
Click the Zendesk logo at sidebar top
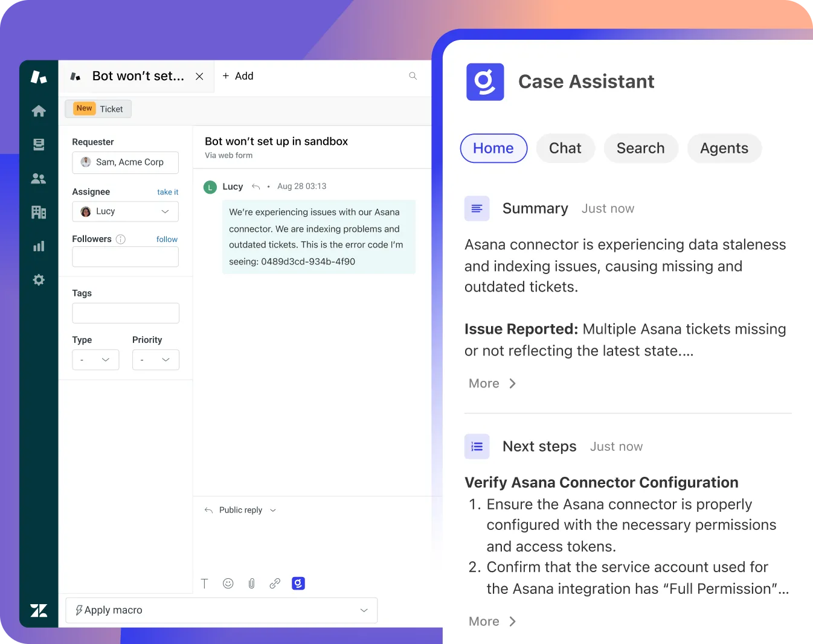pyautogui.click(x=39, y=77)
